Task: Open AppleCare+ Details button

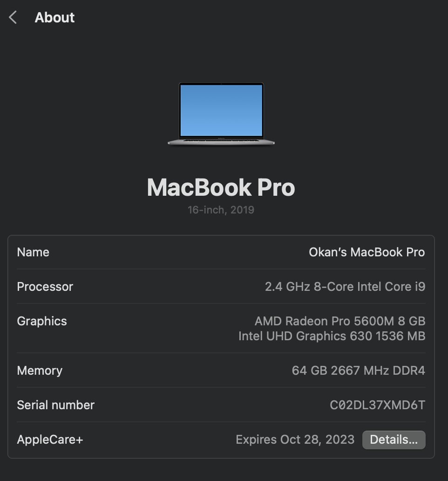Action: tap(394, 440)
